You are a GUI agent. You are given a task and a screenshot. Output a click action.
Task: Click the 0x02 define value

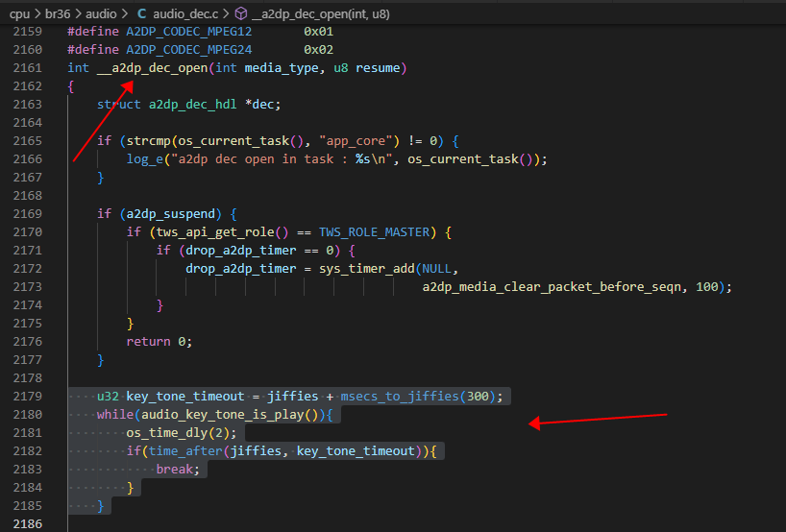pyautogui.click(x=318, y=50)
